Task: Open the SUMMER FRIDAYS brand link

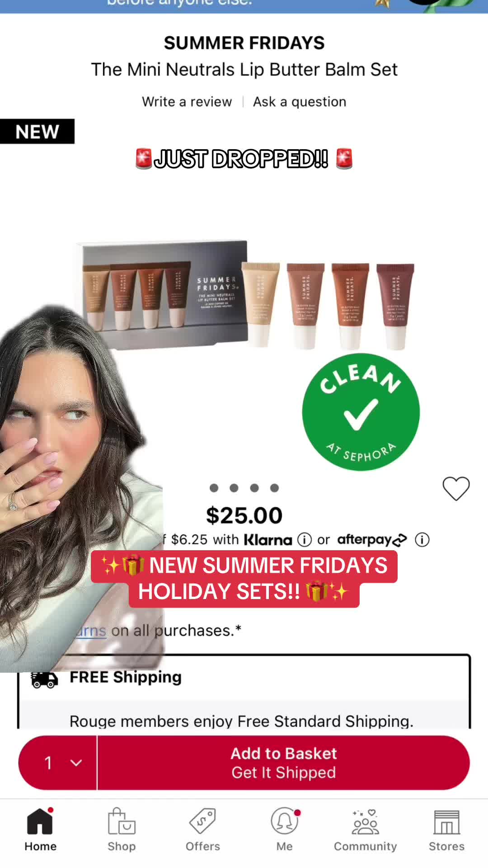Action: click(x=244, y=43)
